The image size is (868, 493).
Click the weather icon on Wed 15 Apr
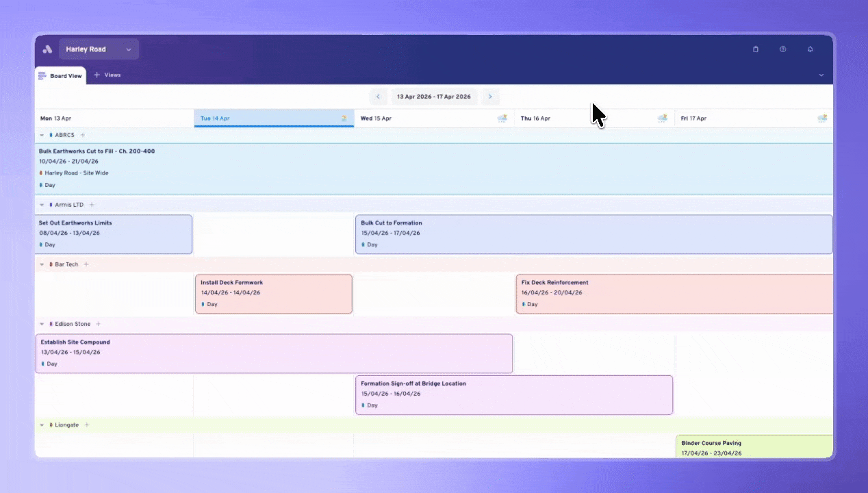pos(502,118)
